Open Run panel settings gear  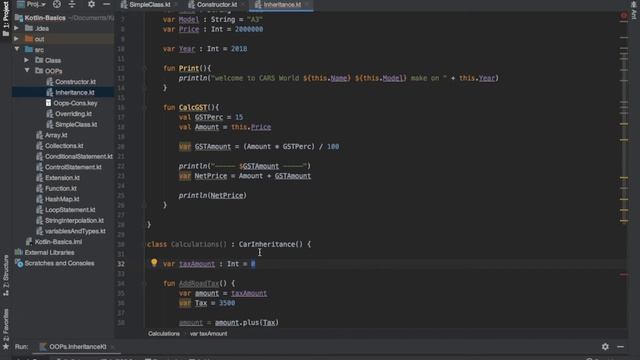point(605,347)
